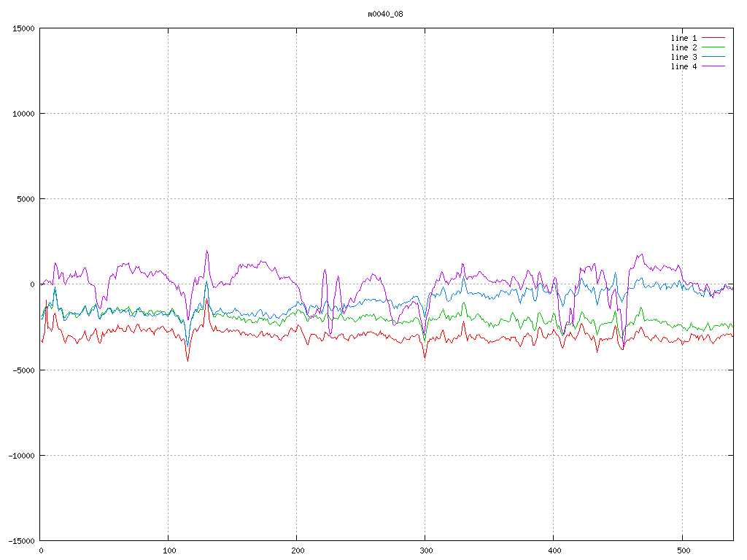Click the 15000 y-axis label

click(x=24, y=28)
